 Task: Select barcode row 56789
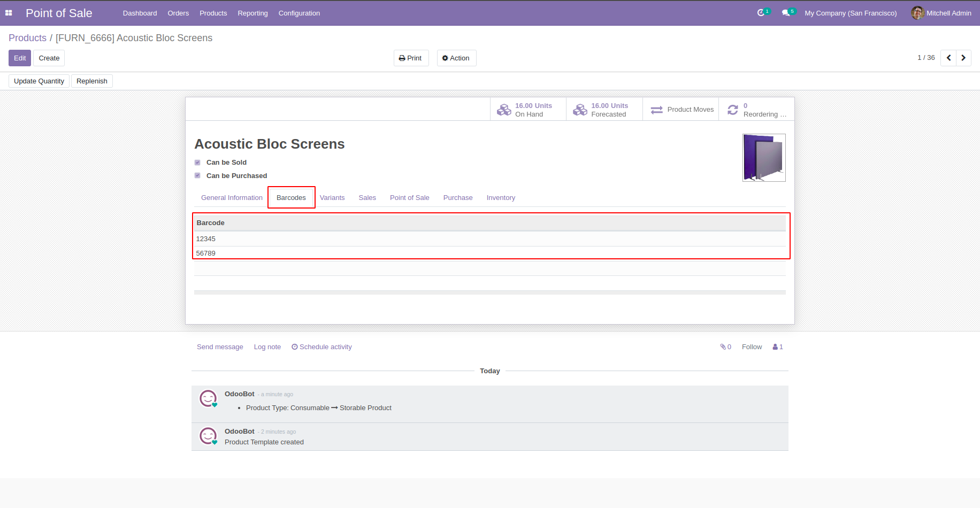click(x=490, y=253)
